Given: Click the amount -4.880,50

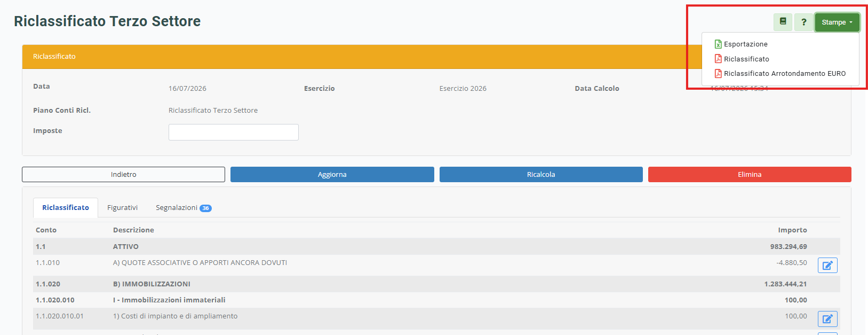Looking at the screenshot, I should click(x=792, y=263).
